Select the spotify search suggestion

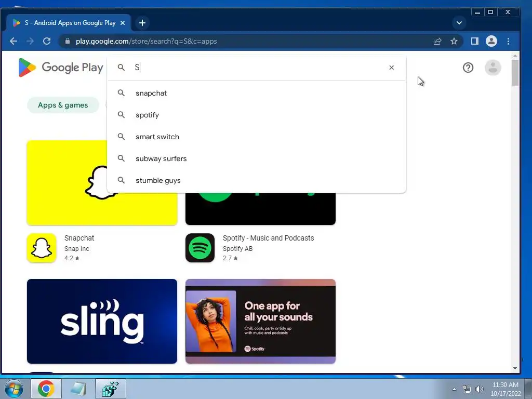[x=257, y=115]
